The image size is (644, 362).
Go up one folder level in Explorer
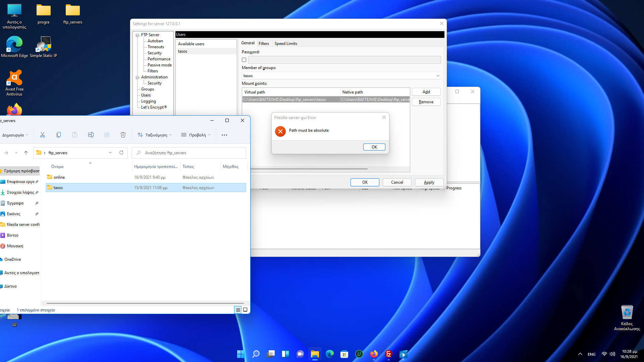point(26,153)
